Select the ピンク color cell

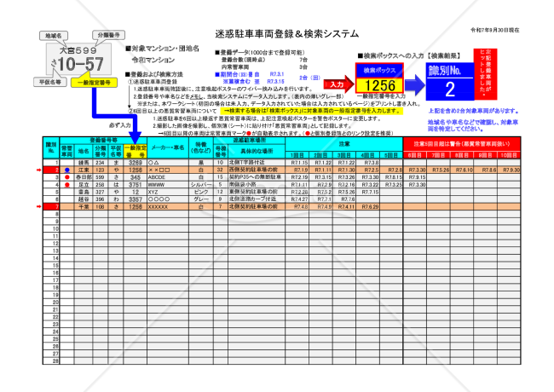point(200,192)
